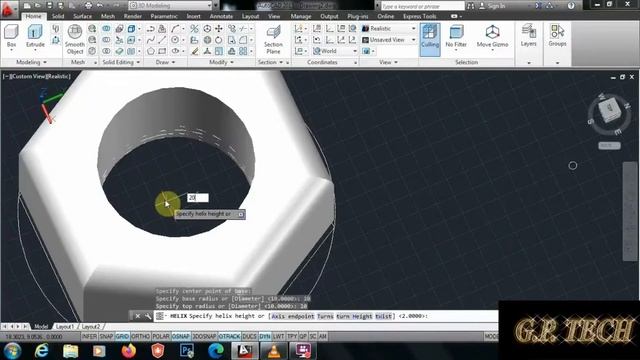Open the Express Tools ribbon tab
This screenshot has height=360, width=640.
[420, 16]
